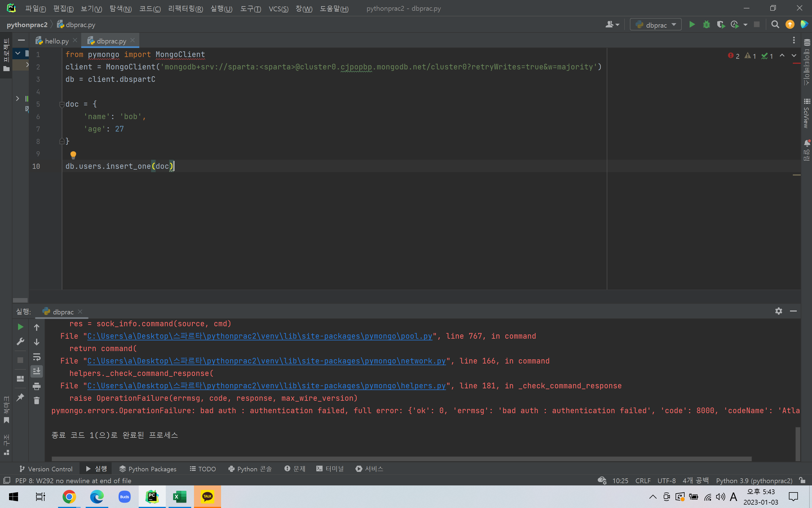This screenshot has width=812, height=508.
Task: Click the background tasks icon in the status bar
Action: (602, 481)
